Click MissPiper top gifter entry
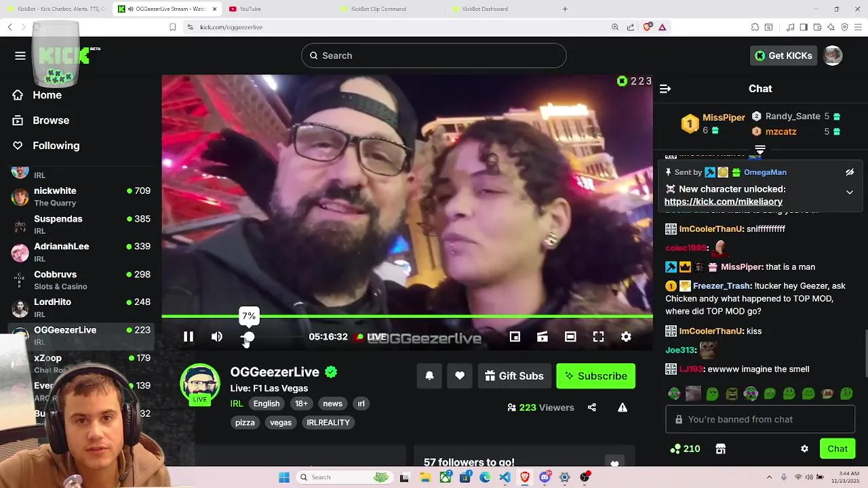This screenshot has width=868, height=488. (x=713, y=123)
